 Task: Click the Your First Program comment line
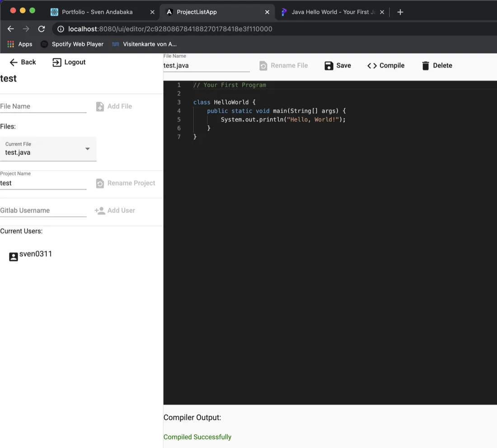click(230, 85)
